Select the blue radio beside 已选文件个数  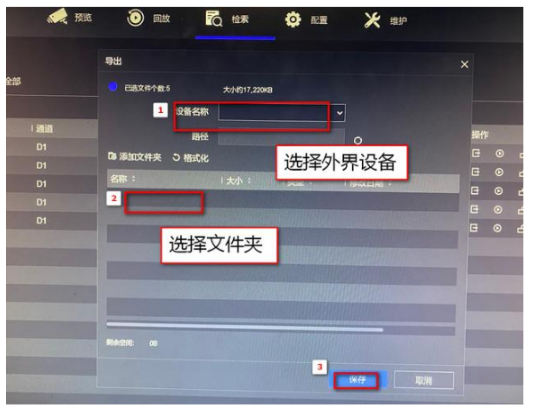coord(112,87)
